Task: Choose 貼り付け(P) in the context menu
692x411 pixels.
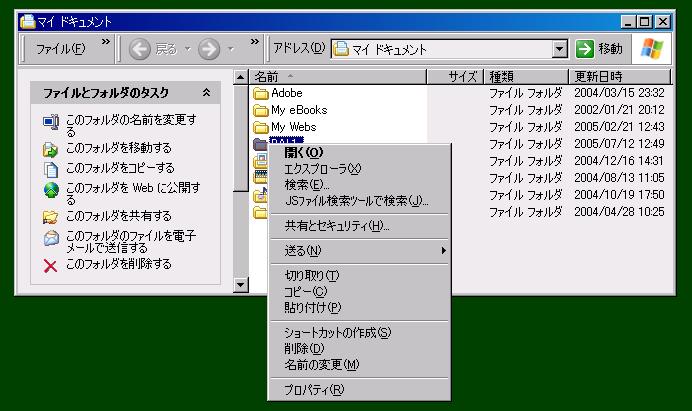Action: (359, 307)
